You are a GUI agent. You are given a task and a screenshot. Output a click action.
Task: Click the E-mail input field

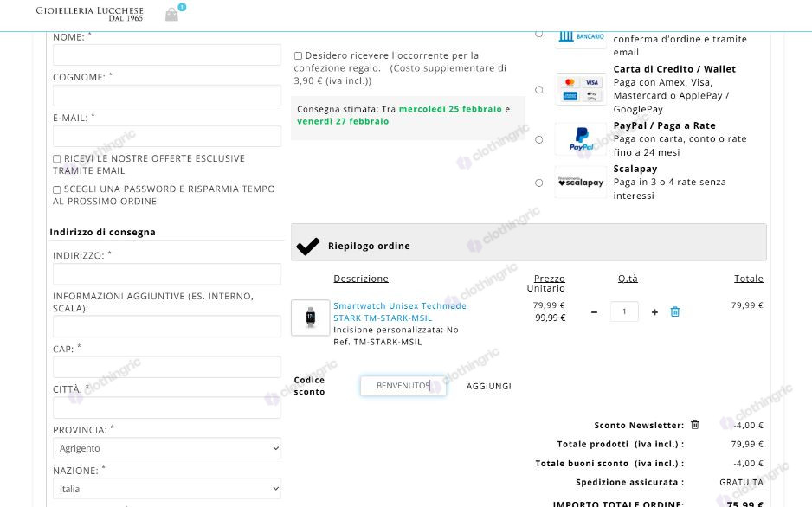point(167,137)
